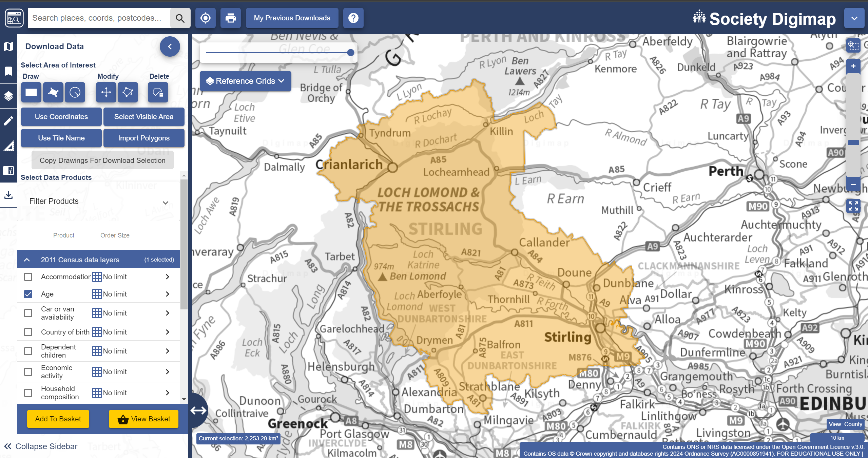Click the My Previous Downloads button
The width and height of the screenshot is (868, 458).
[292, 18]
